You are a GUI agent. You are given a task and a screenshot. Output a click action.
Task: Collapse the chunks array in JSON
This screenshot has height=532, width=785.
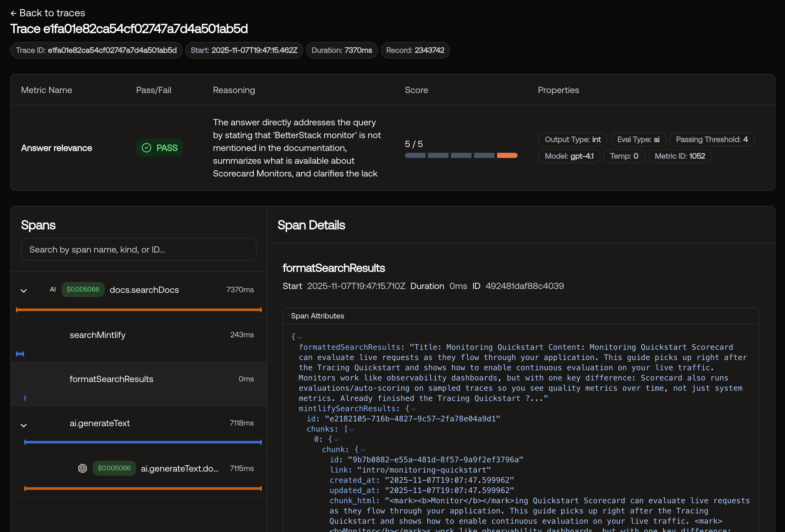(352, 429)
